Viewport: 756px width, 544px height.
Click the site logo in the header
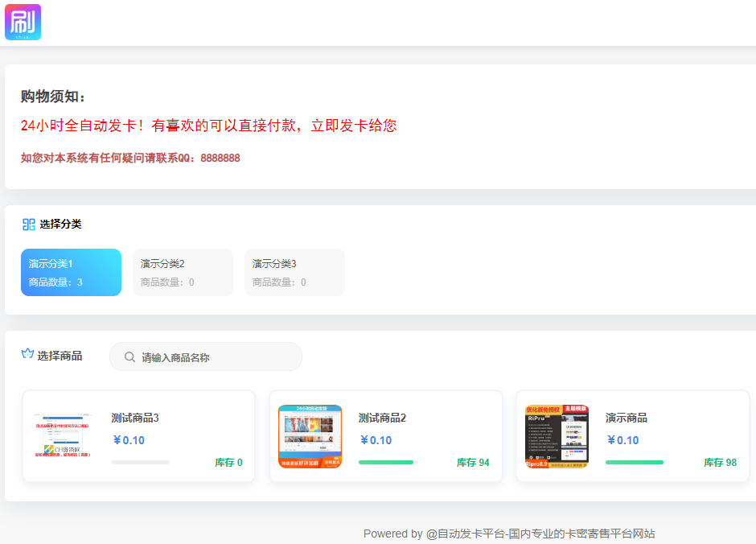click(x=23, y=22)
